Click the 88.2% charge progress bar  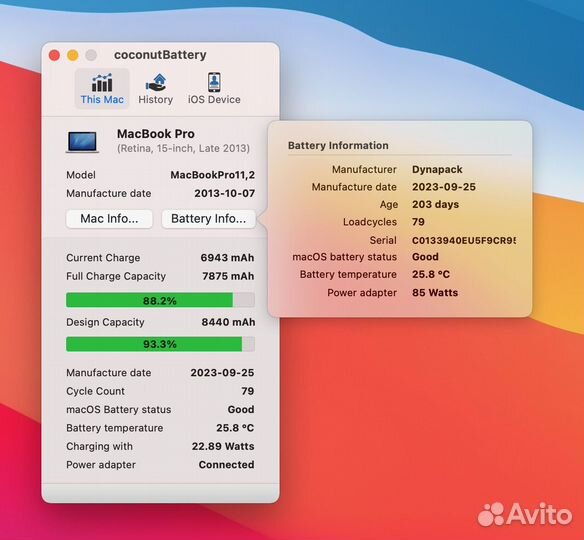tap(161, 300)
